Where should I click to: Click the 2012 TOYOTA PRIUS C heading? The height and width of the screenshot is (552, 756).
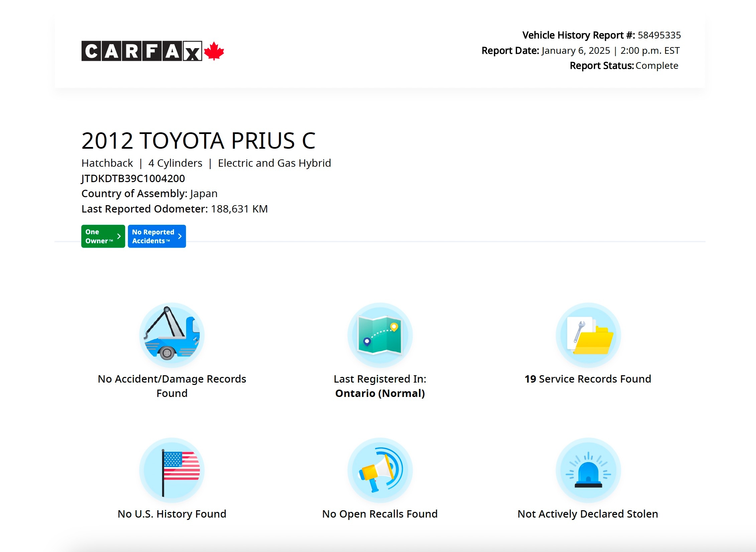point(199,141)
